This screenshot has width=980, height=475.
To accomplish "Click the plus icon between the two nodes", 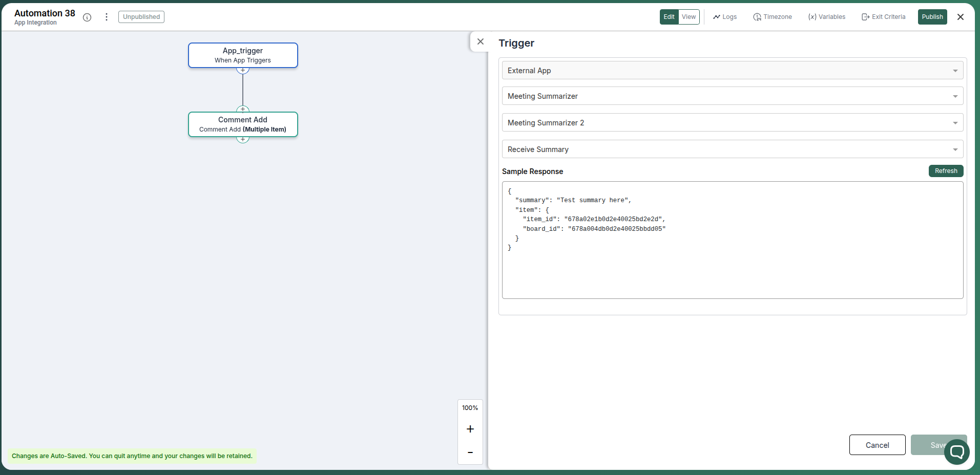I will click(x=242, y=109).
